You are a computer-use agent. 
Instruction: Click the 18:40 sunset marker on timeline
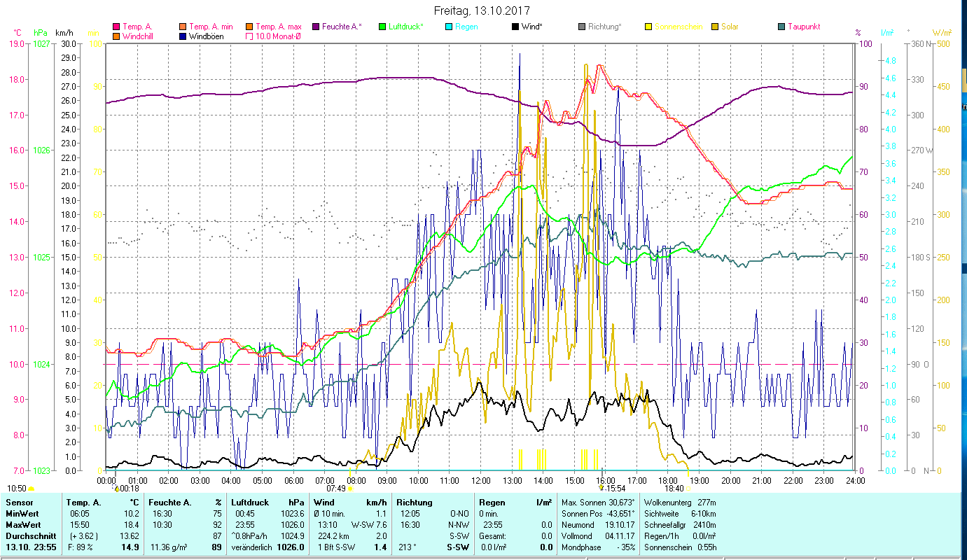[674, 489]
